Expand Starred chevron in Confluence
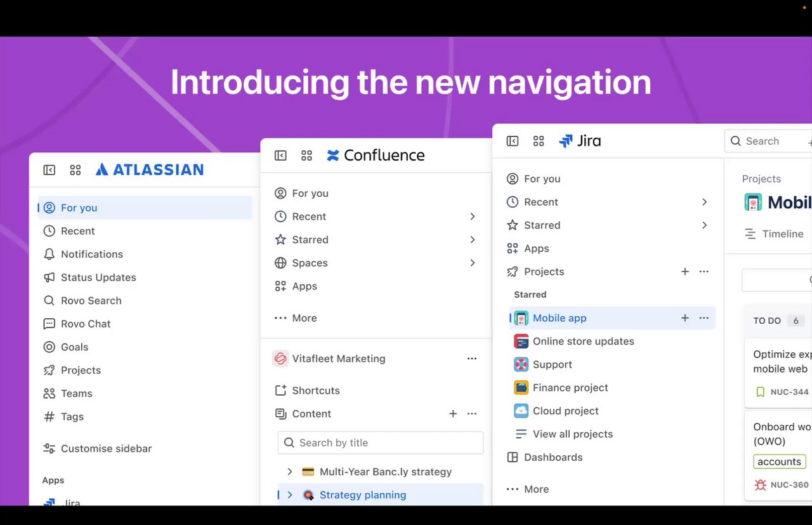This screenshot has height=525, width=812. [x=473, y=239]
